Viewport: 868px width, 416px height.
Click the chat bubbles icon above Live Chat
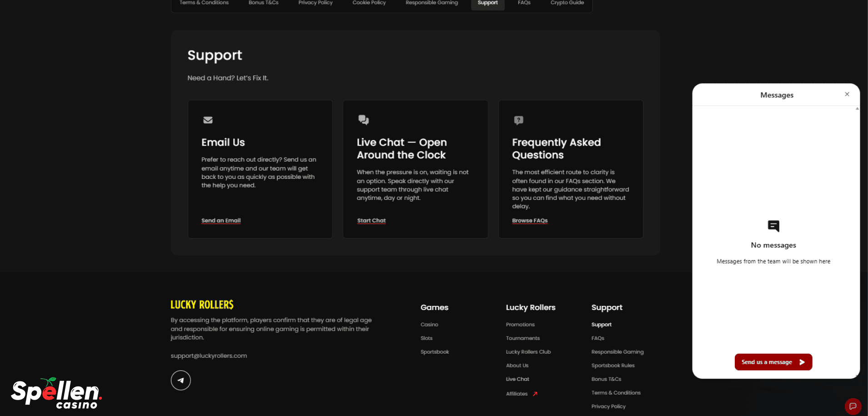[363, 120]
